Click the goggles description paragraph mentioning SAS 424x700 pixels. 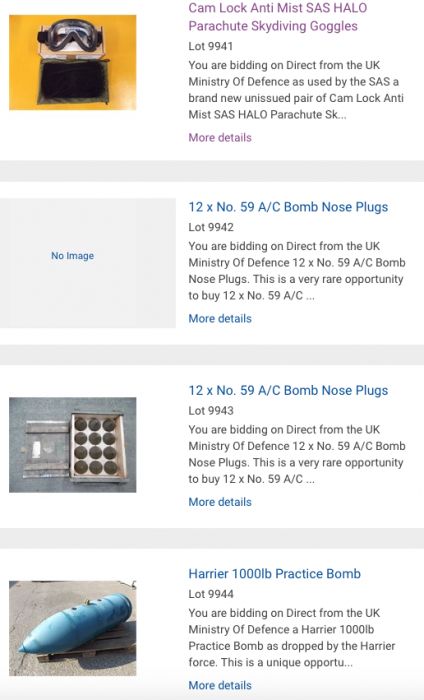click(296, 90)
